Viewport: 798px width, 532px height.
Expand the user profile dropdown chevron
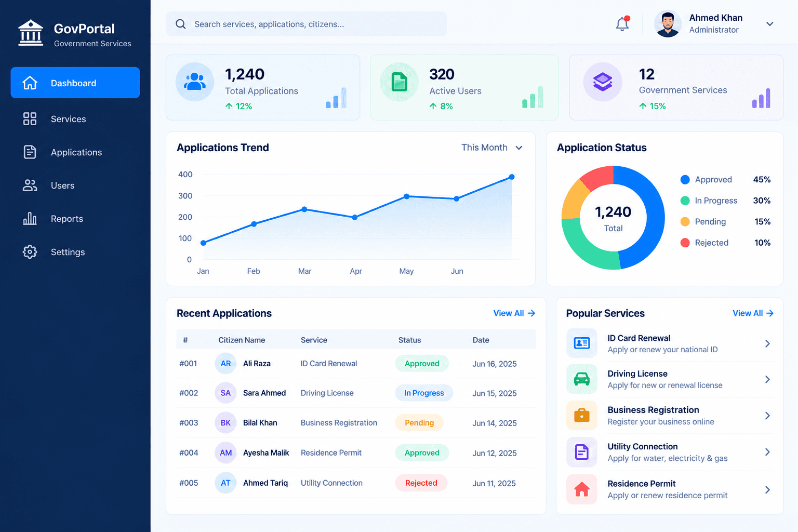[770, 24]
